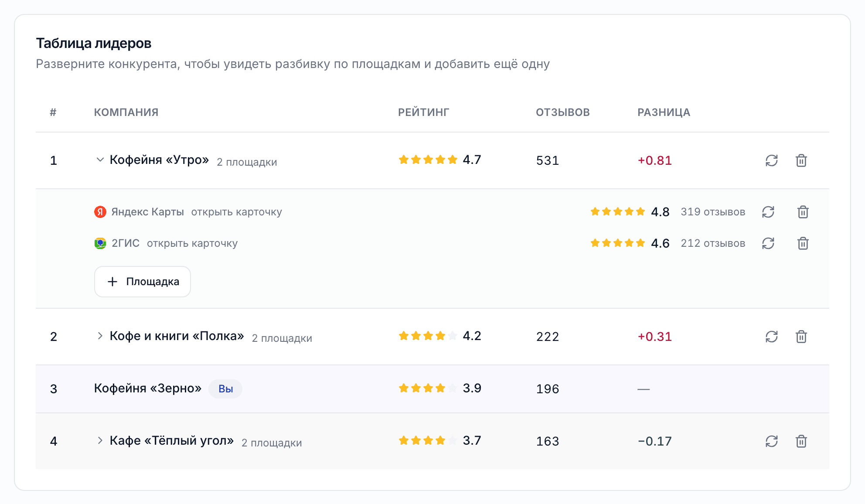Viewport: 865px width, 504px height.
Task: Refresh data for Кофейня «Утро» row
Action: (772, 160)
